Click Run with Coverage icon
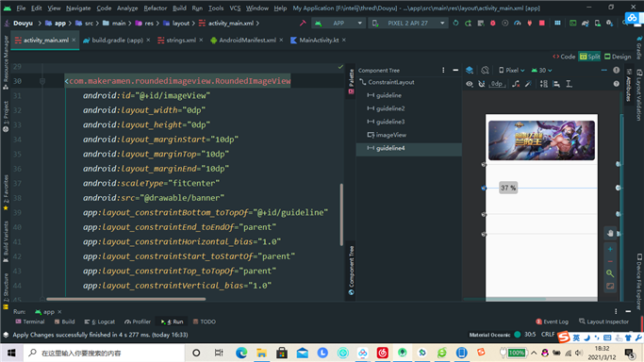The image size is (644, 362). click(504, 24)
